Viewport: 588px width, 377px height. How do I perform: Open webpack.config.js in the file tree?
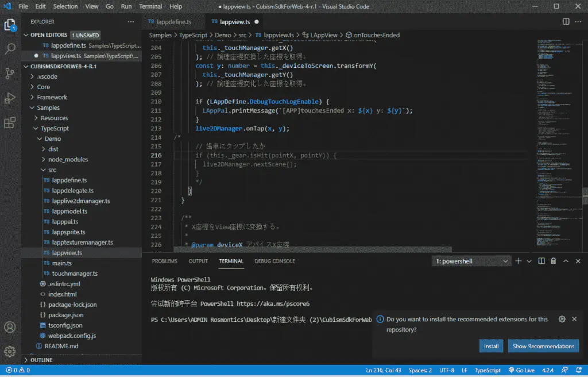pos(72,336)
